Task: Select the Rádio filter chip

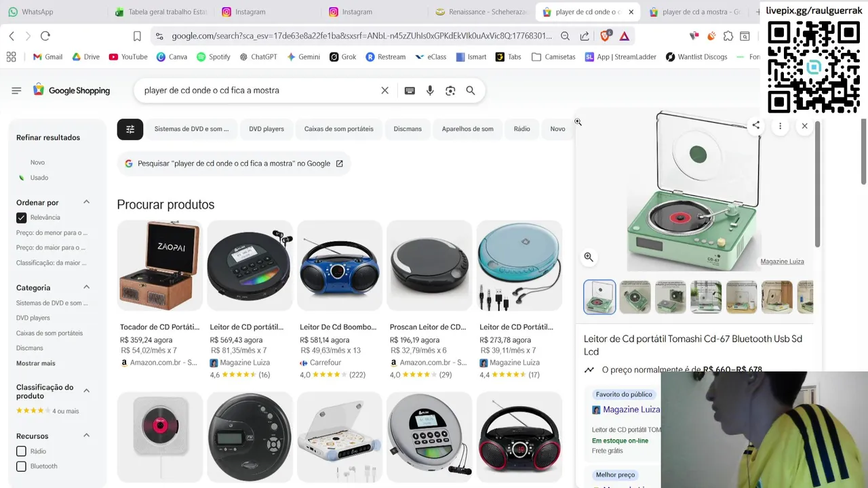Action: pos(522,129)
